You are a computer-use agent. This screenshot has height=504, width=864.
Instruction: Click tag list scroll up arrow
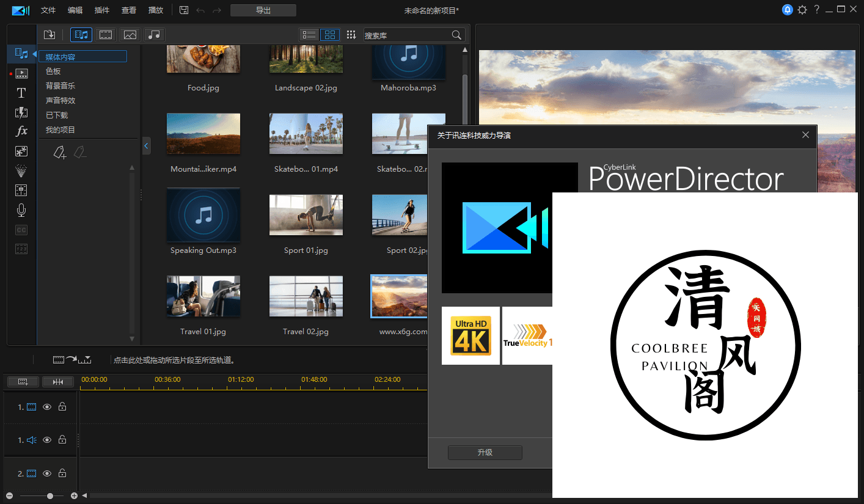pyautogui.click(x=132, y=167)
